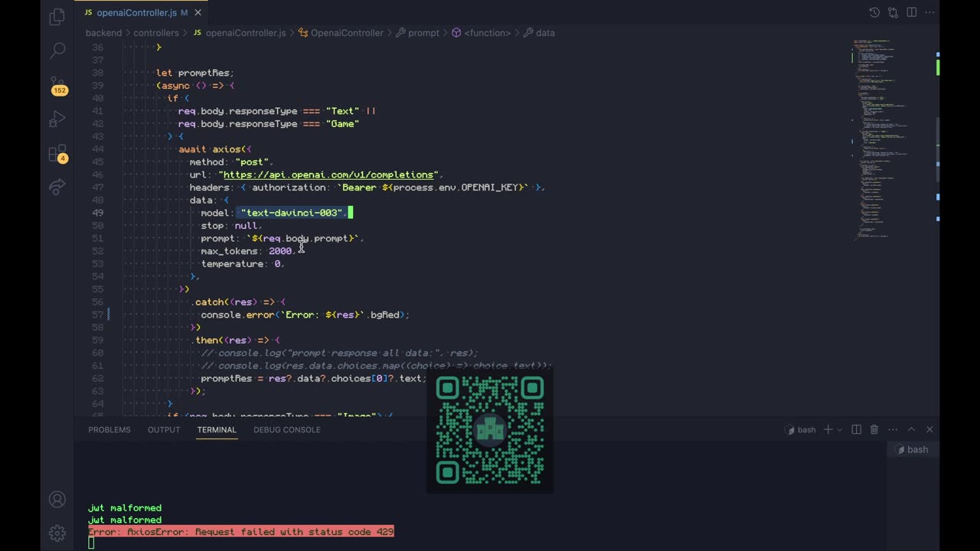Viewport: 980px width, 551px height.
Task: Close the openaiController.js tab
Action: pyautogui.click(x=198, y=13)
